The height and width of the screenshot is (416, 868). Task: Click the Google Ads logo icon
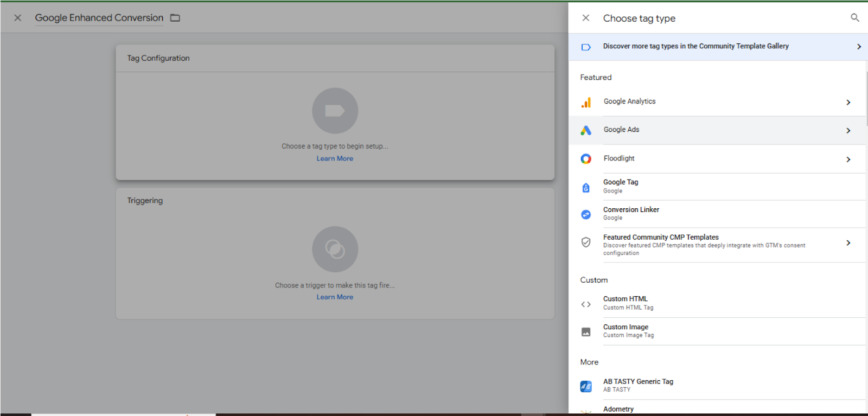pos(586,130)
